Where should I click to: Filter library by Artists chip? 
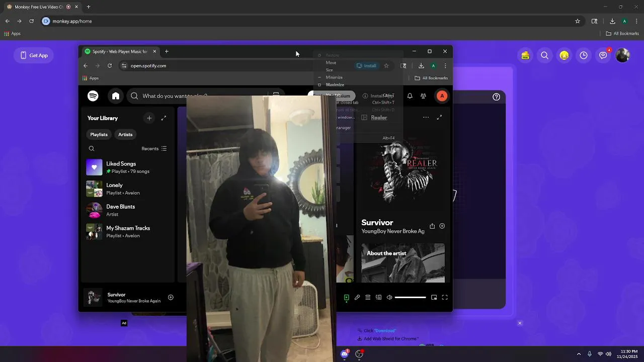click(125, 134)
